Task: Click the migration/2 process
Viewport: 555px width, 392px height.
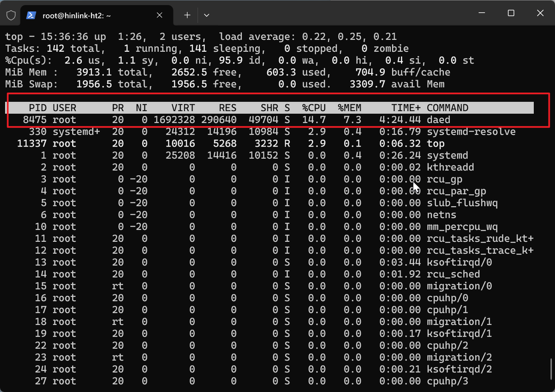Action: [x=459, y=357]
